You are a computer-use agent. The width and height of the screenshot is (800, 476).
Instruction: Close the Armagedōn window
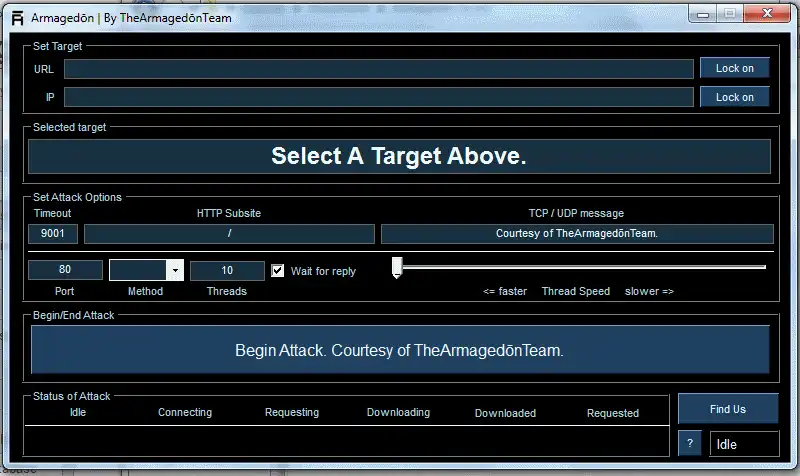coord(767,14)
